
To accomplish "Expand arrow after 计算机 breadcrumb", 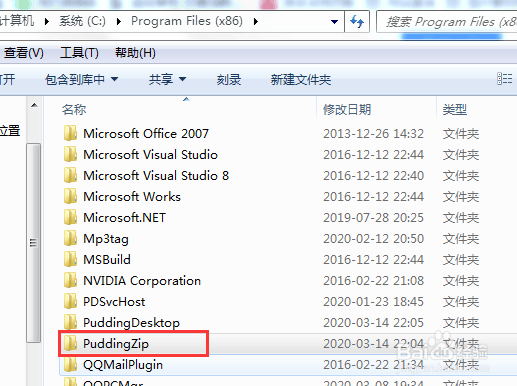I will [47, 22].
